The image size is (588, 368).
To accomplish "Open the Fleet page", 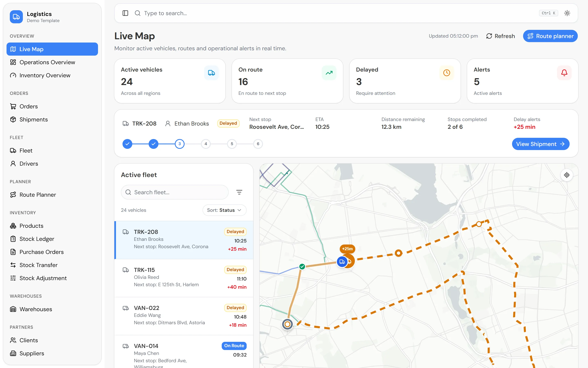I will [52, 151].
